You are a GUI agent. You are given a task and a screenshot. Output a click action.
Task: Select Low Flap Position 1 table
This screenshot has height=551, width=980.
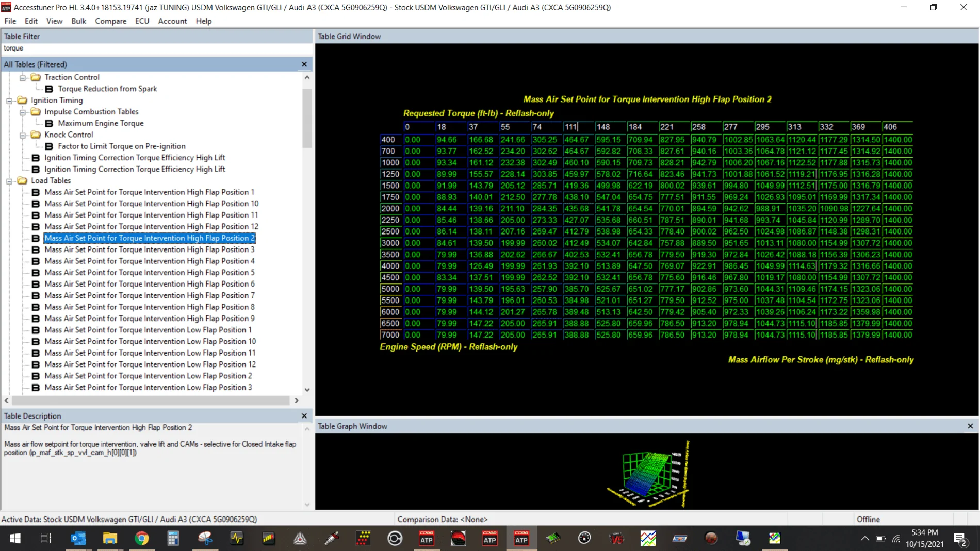(x=148, y=330)
